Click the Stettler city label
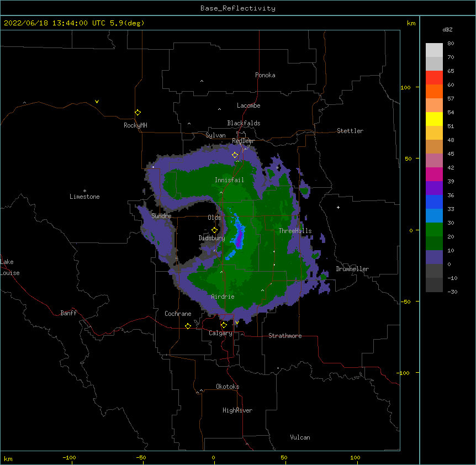The image size is (476, 465). [350, 131]
